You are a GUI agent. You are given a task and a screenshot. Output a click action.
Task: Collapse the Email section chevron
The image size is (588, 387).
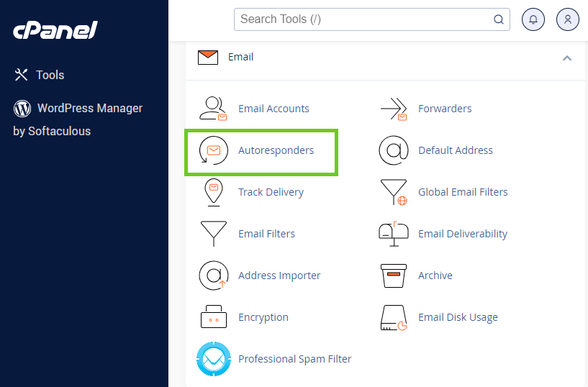coord(567,58)
